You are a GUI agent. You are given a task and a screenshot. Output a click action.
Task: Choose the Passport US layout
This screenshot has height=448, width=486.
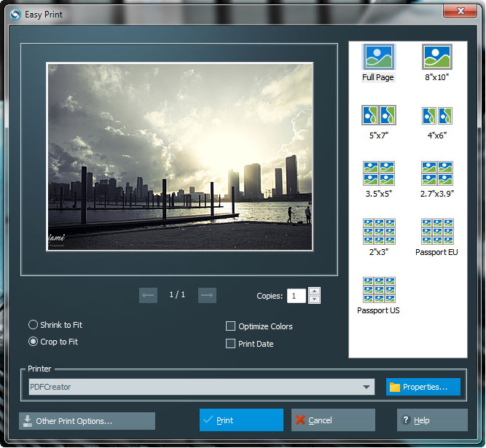(x=378, y=290)
